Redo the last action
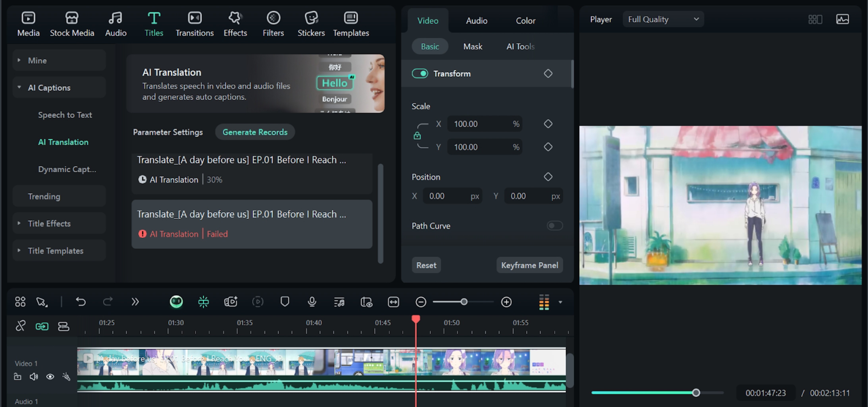 (107, 301)
